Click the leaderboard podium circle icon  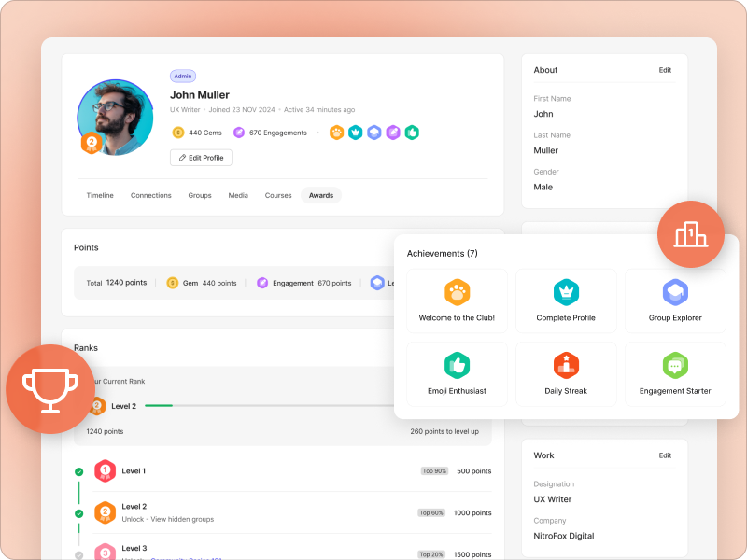(x=691, y=234)
